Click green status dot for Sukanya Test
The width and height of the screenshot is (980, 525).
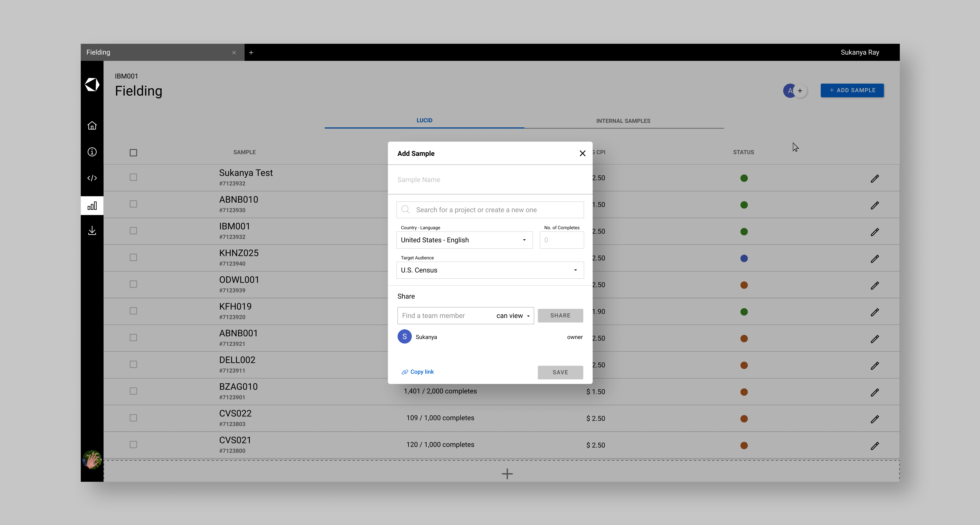(744, 178)
